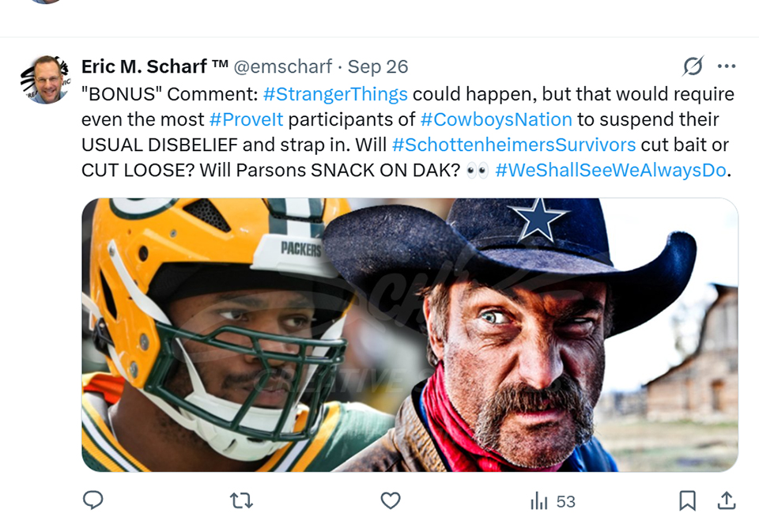Enlarge the Packers and cowboy image
The width and height of the screenshot is (759, 532).
coord(410,334)
